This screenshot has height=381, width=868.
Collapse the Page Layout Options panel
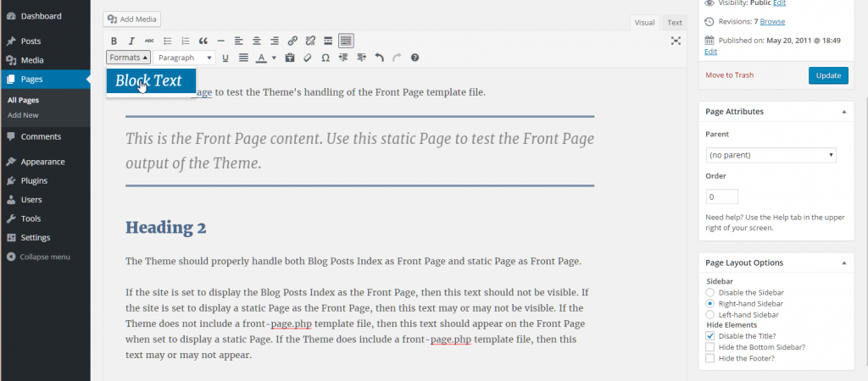click(843, 262)
